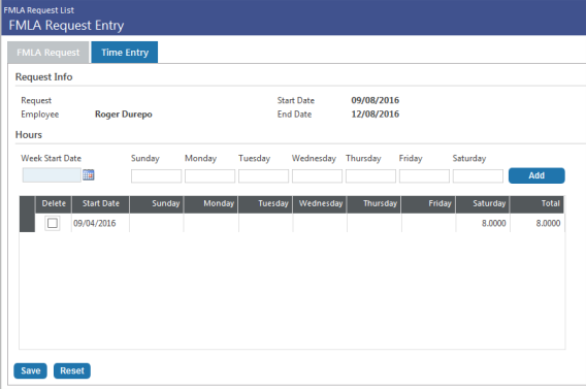Click the Total column header
Screen dimensions: 586x389
pos(537,204)
